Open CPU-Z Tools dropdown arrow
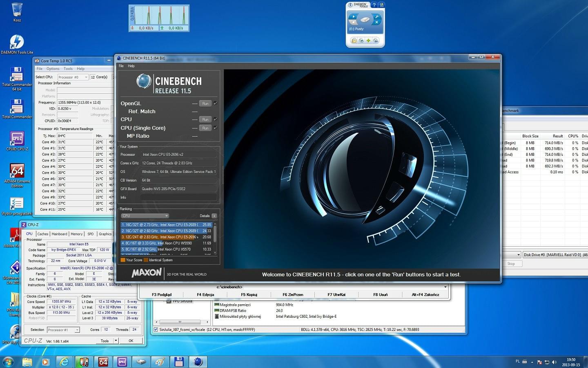Image resolution: width=588 pixels, height=368 pixels. (116, 341)
